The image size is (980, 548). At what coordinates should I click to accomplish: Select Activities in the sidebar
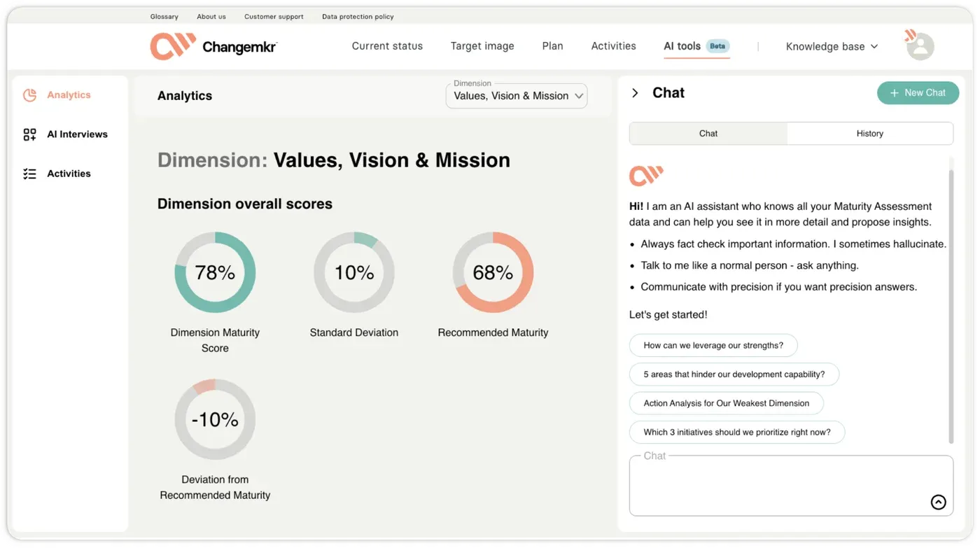click(70, 174)
